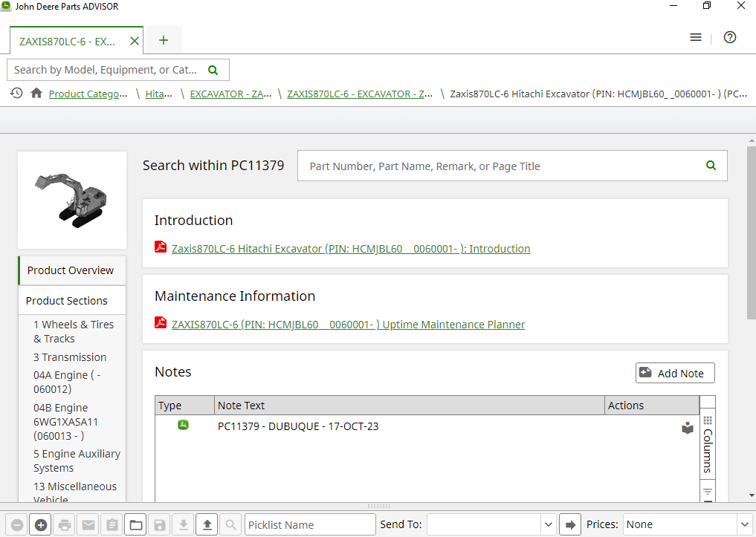Click the add new picklist plus icon
Viewport: 756px width, 537px height.
click(41, 525)
